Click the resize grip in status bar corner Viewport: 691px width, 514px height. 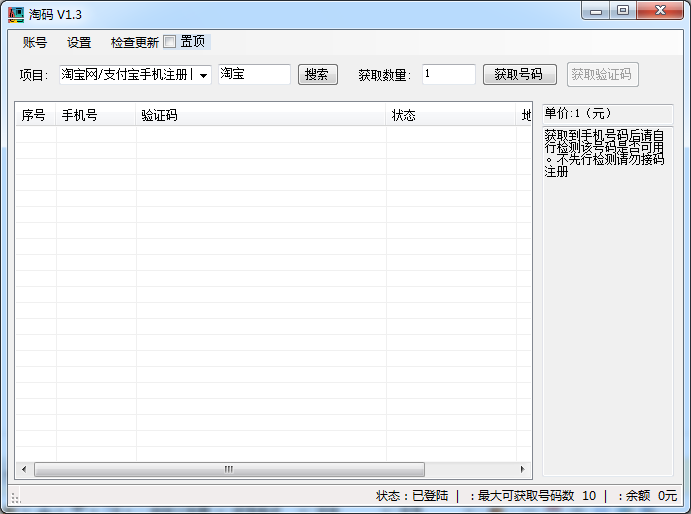15,497
